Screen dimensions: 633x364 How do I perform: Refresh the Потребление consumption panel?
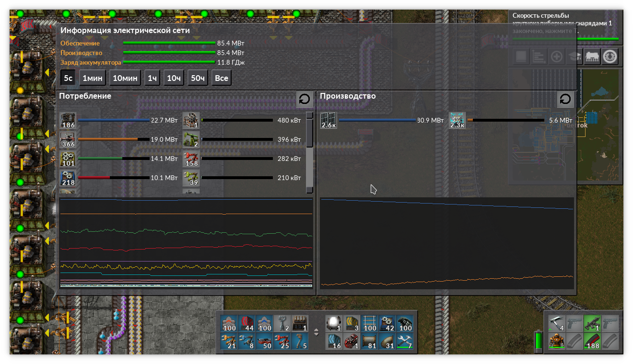click(x=305, y=99)
